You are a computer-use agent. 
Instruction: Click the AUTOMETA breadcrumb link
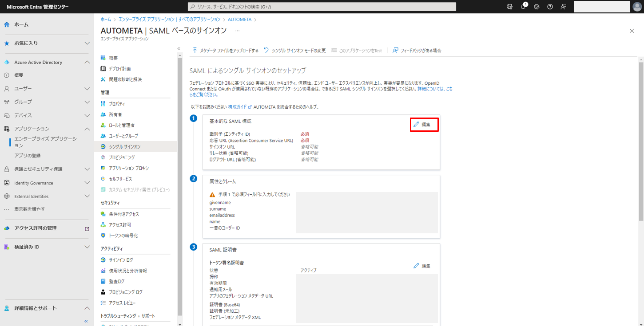point(240,20)
